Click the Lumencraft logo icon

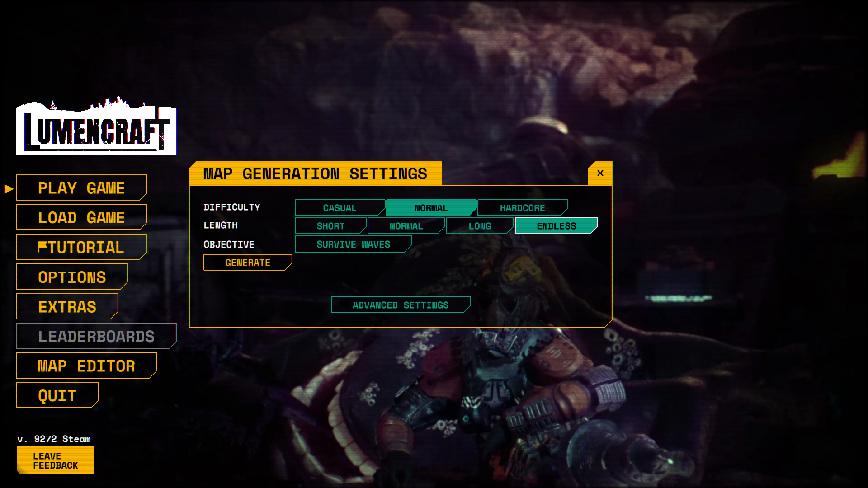pos(97,127)
